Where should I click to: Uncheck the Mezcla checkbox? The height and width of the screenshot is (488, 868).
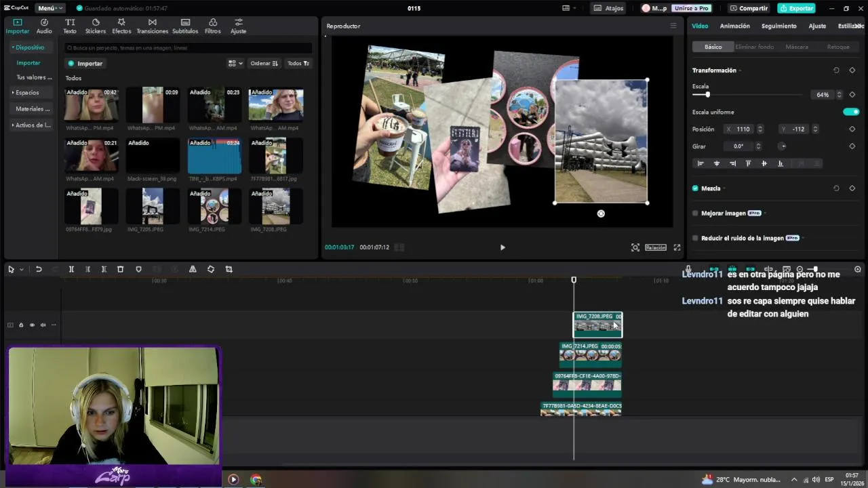(x=695, y=188)
